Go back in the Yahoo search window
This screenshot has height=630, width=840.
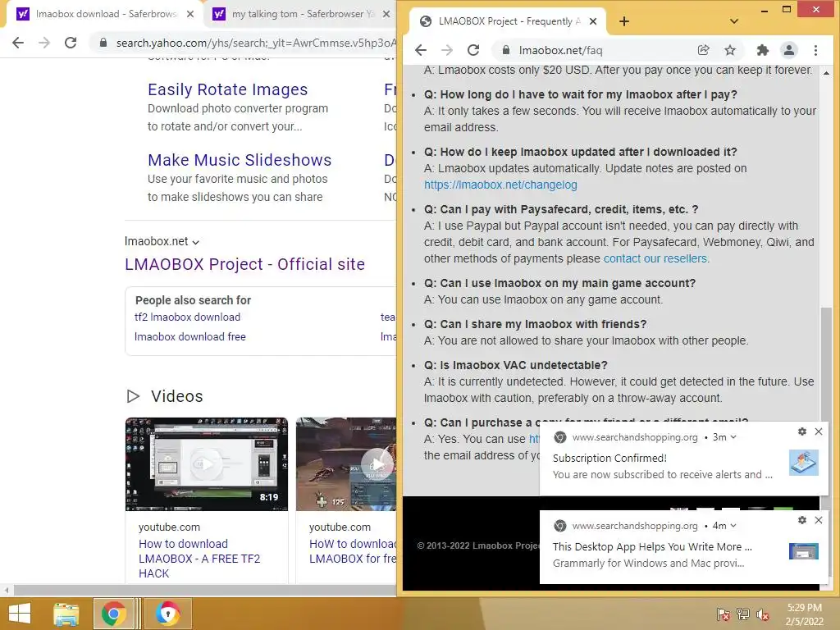coord(18,43)
